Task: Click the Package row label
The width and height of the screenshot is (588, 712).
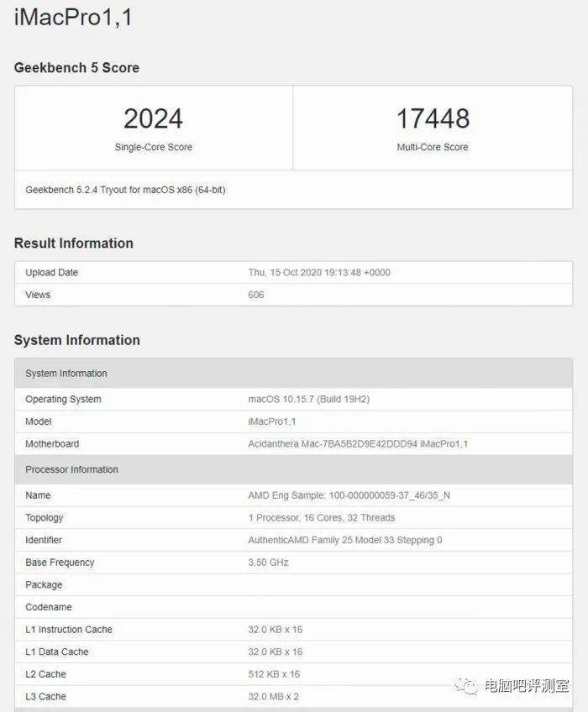Action: [x=44, y=585]
